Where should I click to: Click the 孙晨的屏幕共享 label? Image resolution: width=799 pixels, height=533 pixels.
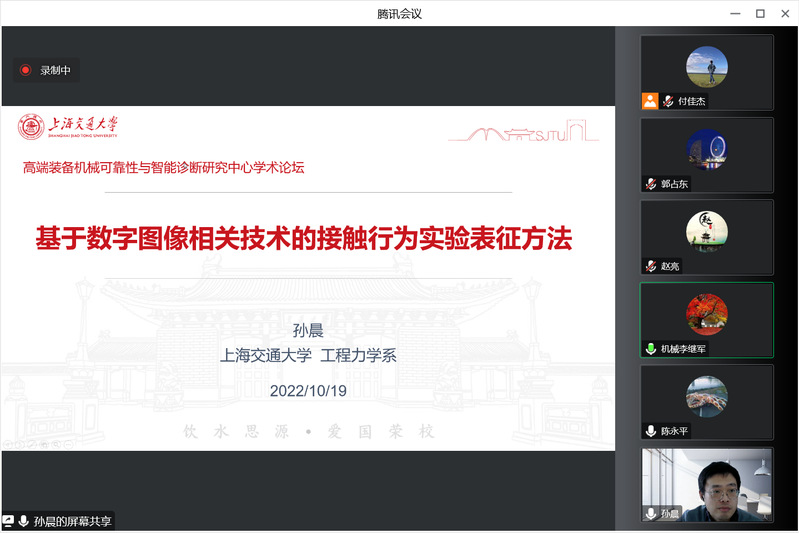point(72,521)
